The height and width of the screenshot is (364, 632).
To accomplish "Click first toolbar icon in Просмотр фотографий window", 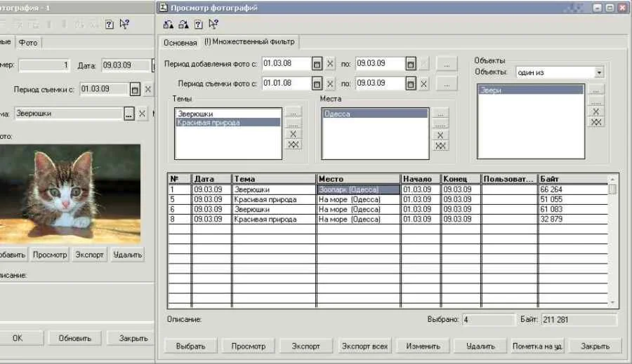I will [168, 24].
